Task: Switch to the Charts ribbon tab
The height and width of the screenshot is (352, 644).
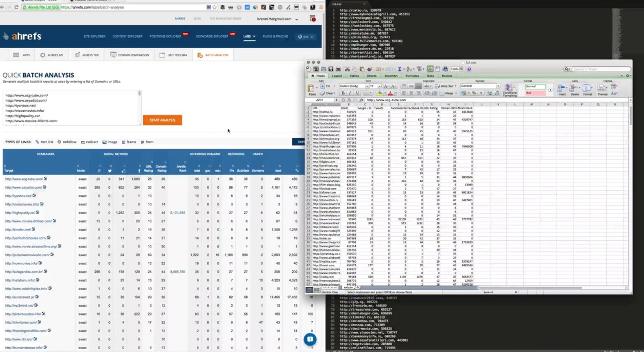Action: coord(372,76)
